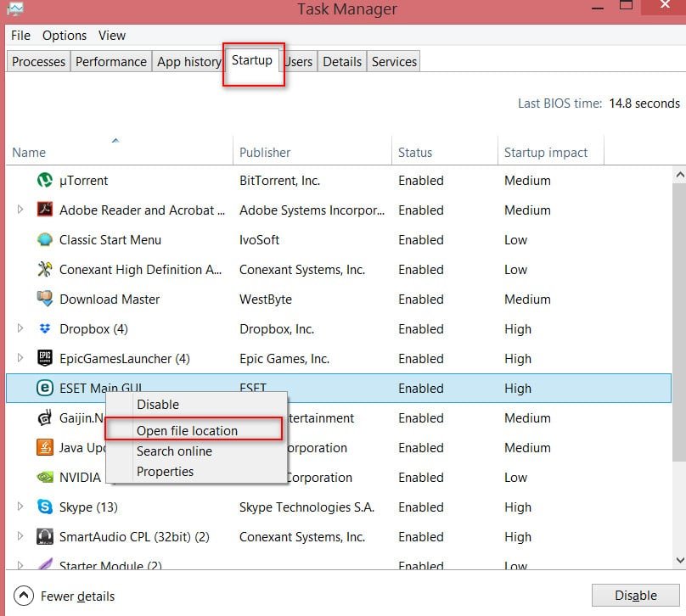Screen dimensions: 686x616
Task: Select the Adobe Systems Incorpor... cell
Action: [312, 210]
